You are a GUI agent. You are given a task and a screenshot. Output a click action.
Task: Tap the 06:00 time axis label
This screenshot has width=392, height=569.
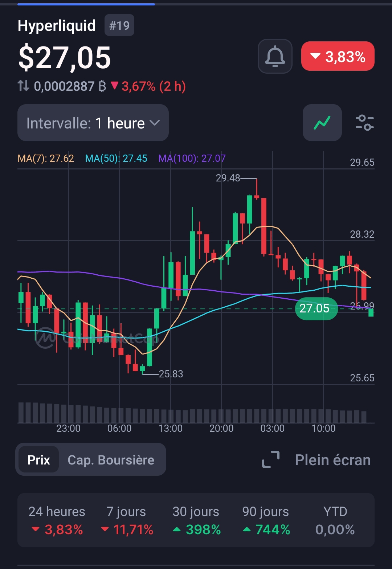[x=119, y=429]
